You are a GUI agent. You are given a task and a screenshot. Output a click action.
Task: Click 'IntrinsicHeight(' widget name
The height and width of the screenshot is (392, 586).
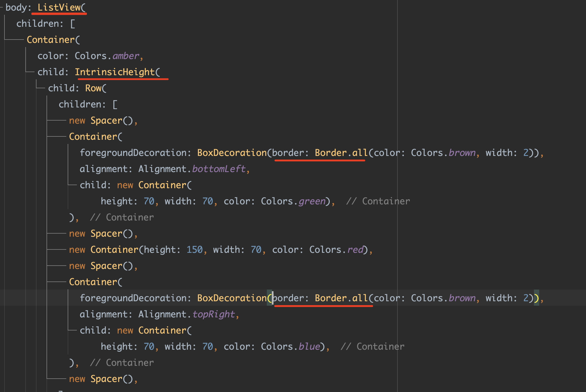pos(118,72)
